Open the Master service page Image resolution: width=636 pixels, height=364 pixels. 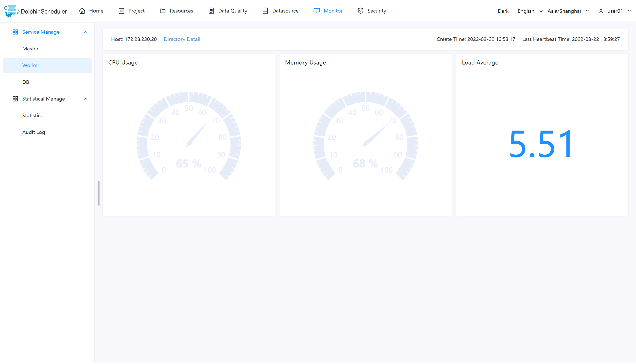pos(30,49)
